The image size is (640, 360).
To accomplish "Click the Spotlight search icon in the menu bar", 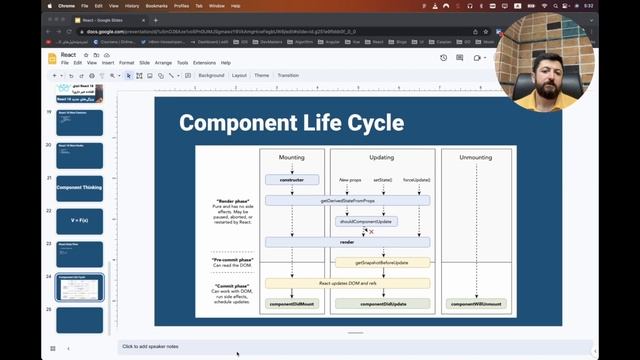I will point(556,6).
